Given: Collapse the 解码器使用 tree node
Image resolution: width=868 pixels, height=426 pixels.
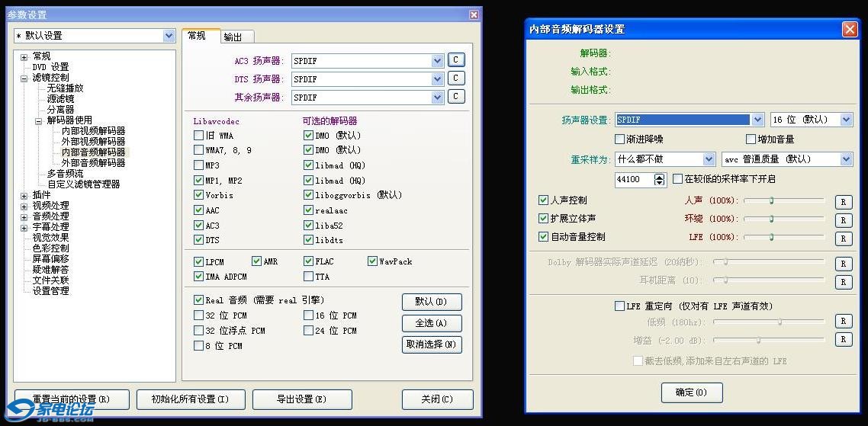Looking at the screenshot, I should (39, 121).
